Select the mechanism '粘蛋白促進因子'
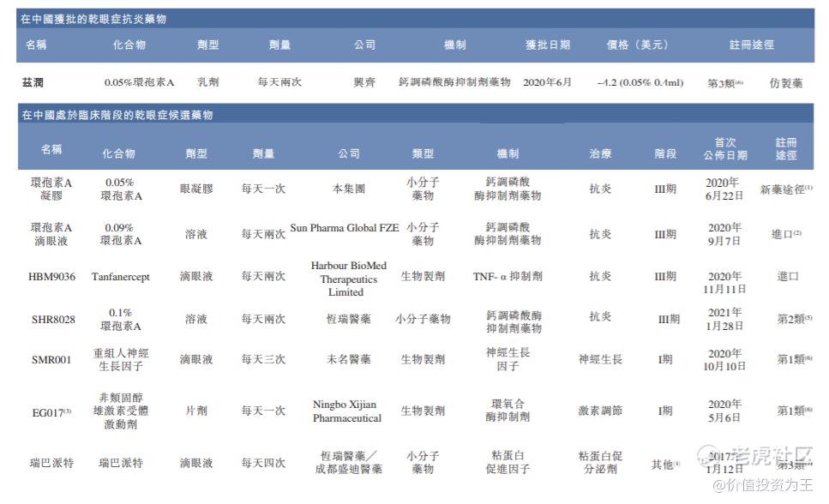The image size is (829, 504). click(508, 462)
